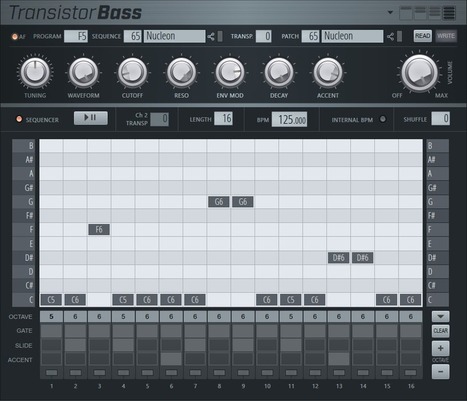Click the PATCH number field showing 65
The image size is (467, 401).
click(310, 36)
